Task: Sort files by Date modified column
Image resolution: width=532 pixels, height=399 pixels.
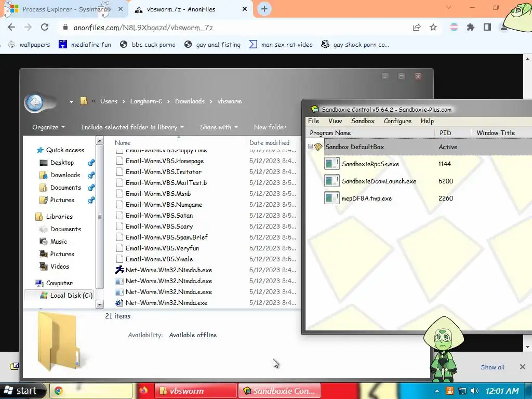Action: point(270,143)
